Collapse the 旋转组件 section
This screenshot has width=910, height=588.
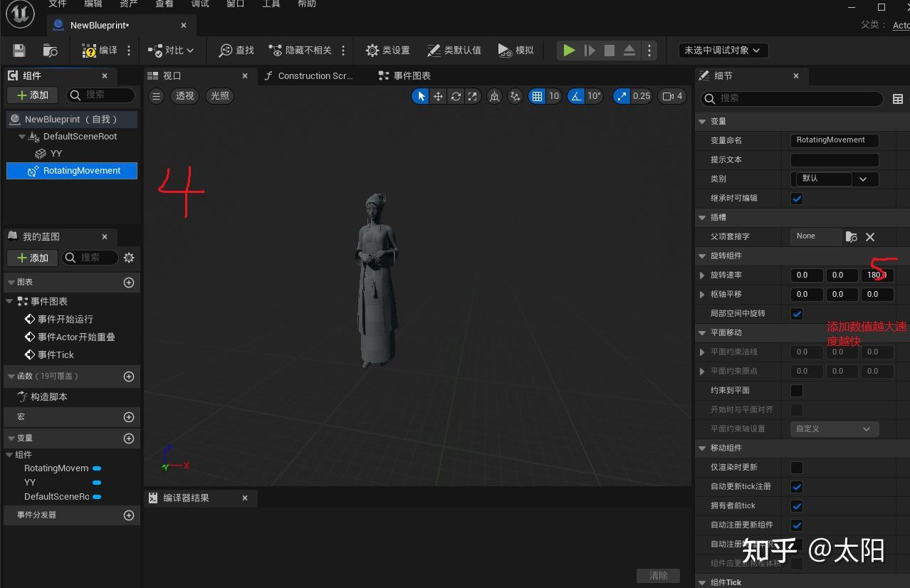(703, 256)
